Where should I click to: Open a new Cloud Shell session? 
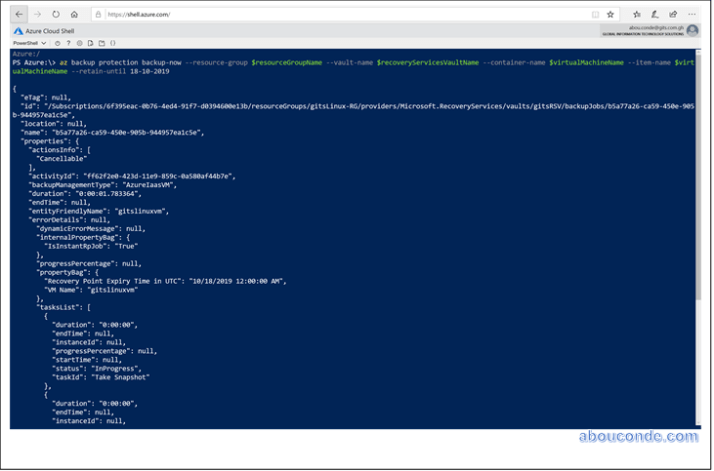[x=100, y=43]
